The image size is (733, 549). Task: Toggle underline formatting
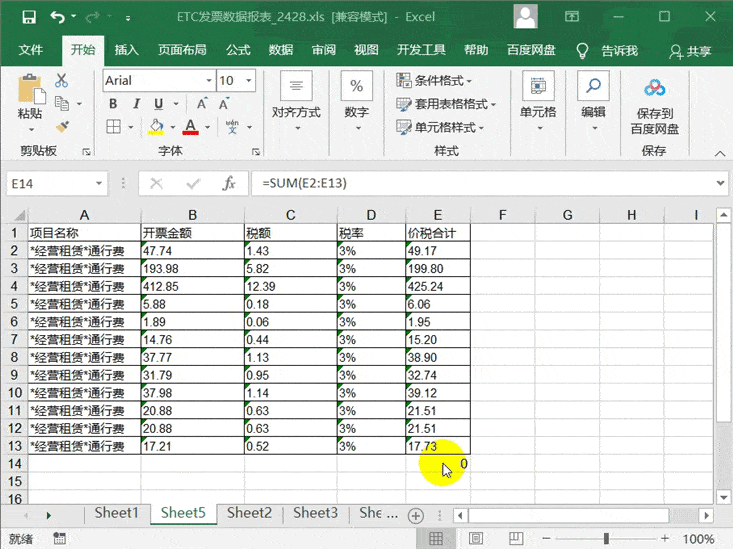coord(159,104)
